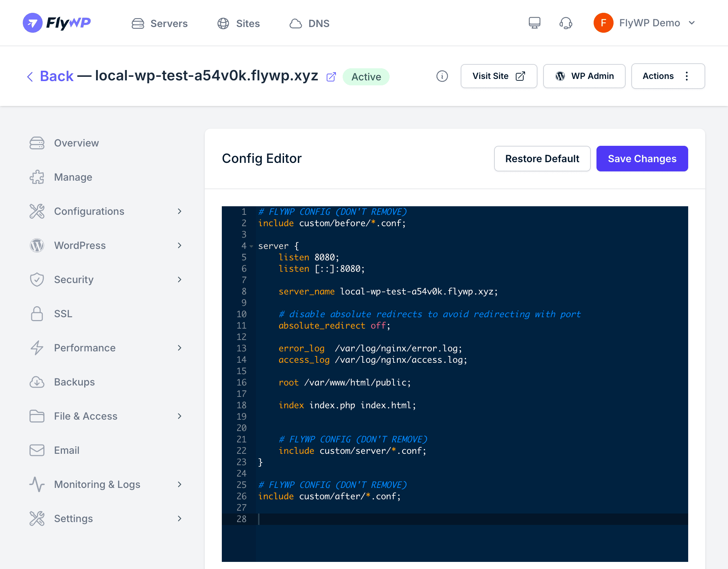728x569 pixels.
Task: Click the DNS cloud icon
Action: (x=296, y=23)
